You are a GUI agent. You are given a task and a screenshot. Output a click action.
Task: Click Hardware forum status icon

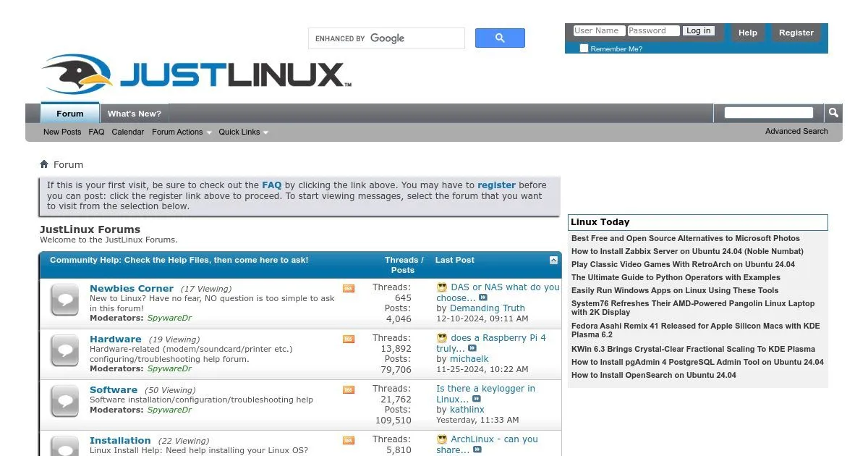coord(64,351)
